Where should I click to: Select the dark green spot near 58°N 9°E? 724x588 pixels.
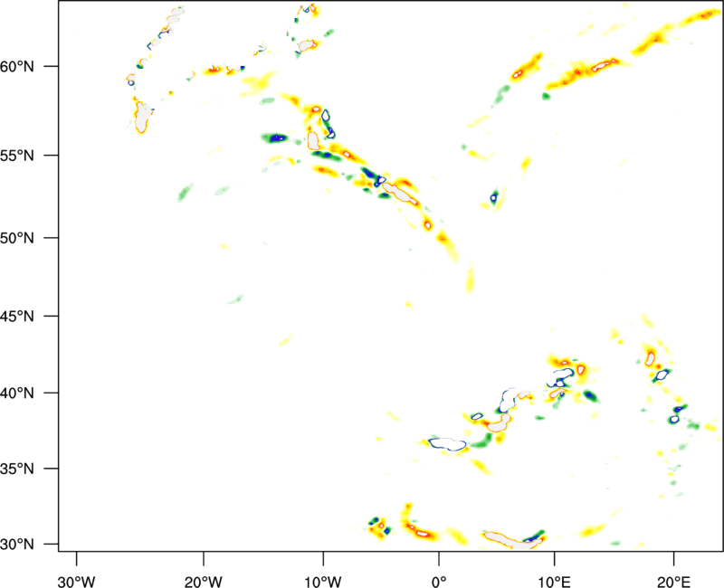(x=546, y=96)
